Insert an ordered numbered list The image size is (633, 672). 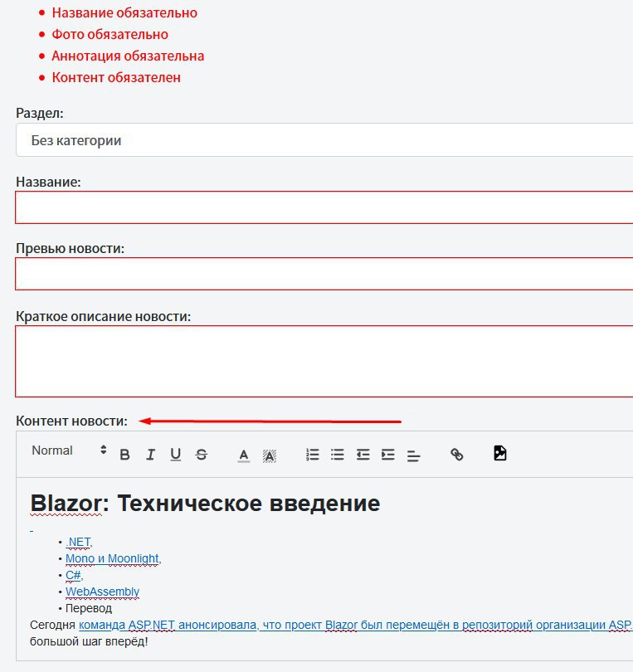(313, 455)
